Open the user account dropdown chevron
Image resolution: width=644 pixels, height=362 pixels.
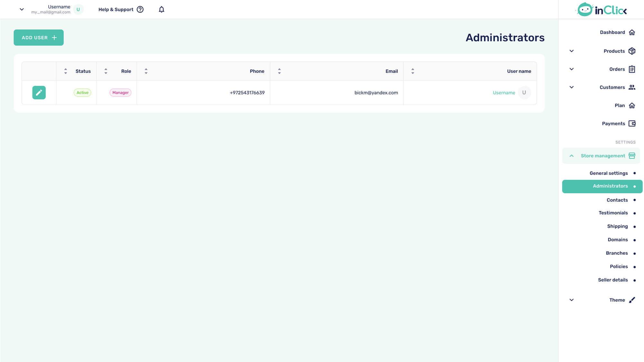point(22,9)
